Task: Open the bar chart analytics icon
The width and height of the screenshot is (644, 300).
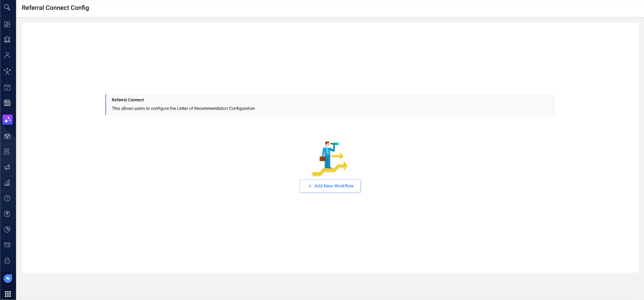Action: click(x=7, y=183)
